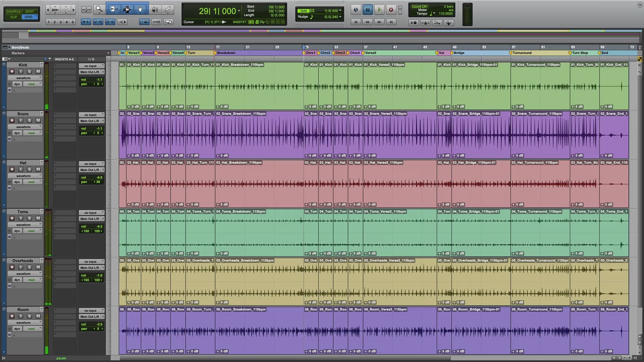Toggle Link Track and Edit Selection
Viewport: 644px width, 362px height.
(110, 22)
